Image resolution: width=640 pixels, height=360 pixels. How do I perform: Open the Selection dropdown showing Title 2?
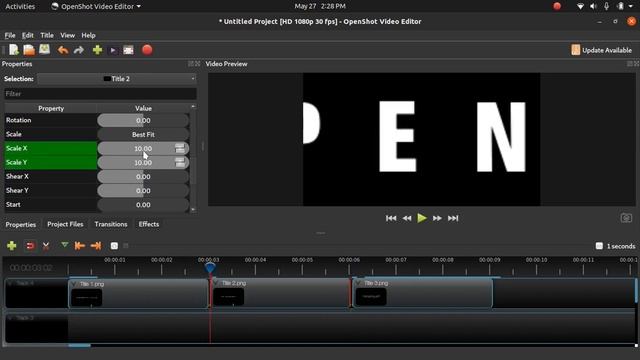pos(117,79)
